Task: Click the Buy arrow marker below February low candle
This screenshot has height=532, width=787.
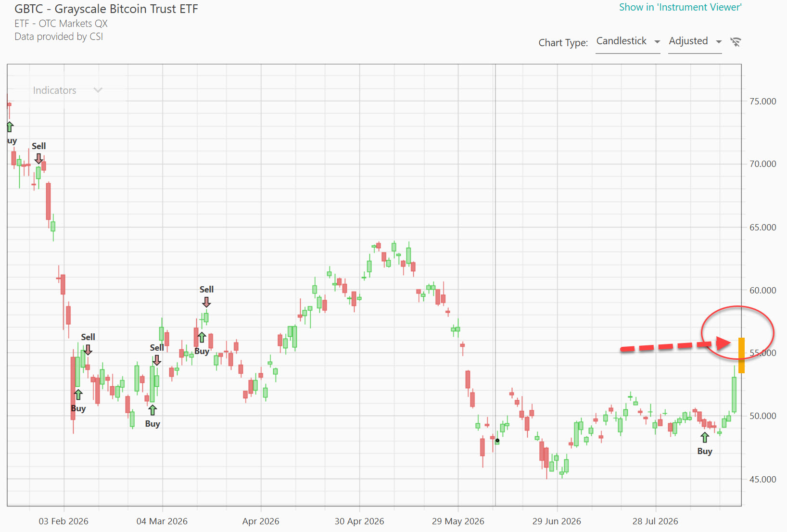Action: pyautogui.click(x=78, y=394)
